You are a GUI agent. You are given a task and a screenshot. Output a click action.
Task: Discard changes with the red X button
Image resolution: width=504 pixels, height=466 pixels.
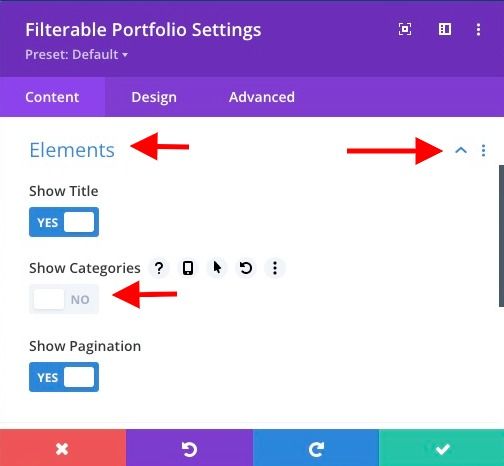63,448
